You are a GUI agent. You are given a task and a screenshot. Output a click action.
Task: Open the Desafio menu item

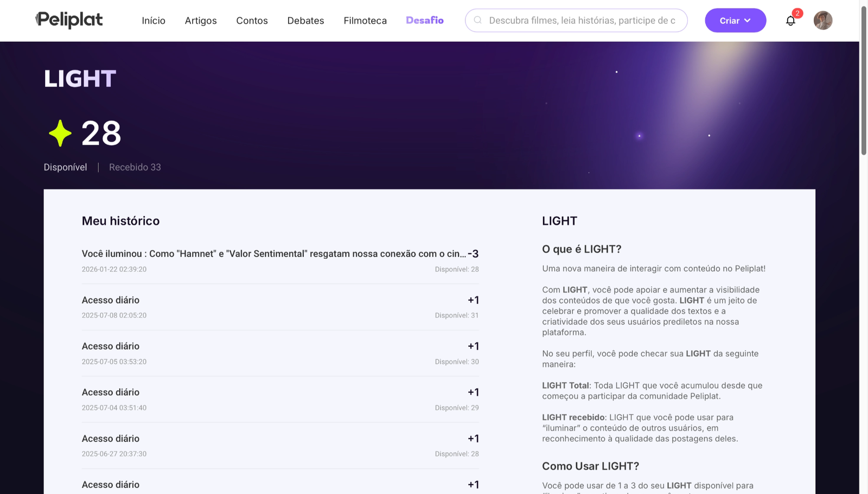[425, 20]
